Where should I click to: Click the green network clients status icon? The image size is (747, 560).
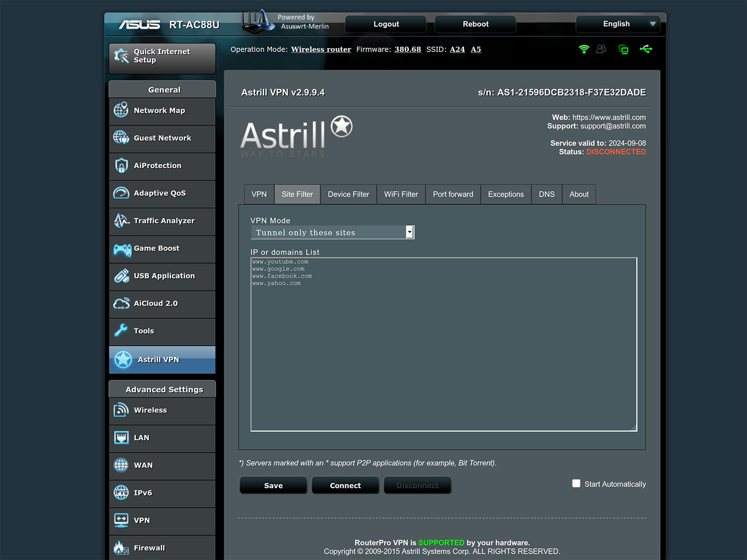(x=623, y=49)
